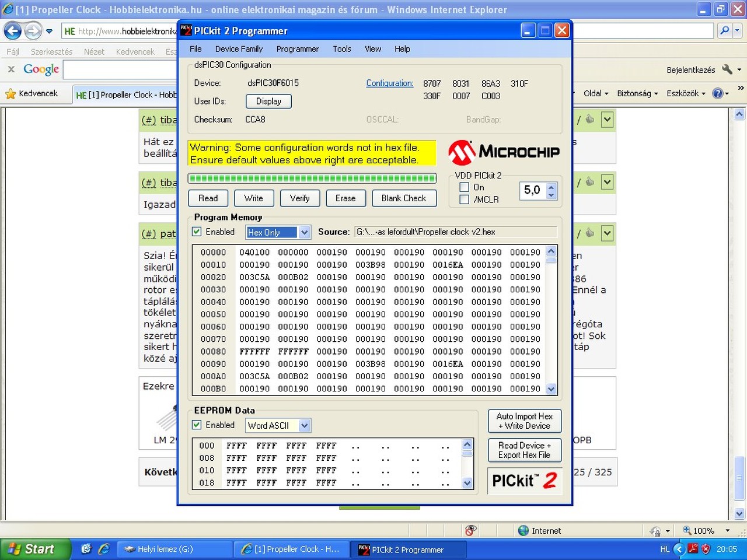747x560 pixels.
Task: Click the User IDs Display button
Action: point(268,101)
